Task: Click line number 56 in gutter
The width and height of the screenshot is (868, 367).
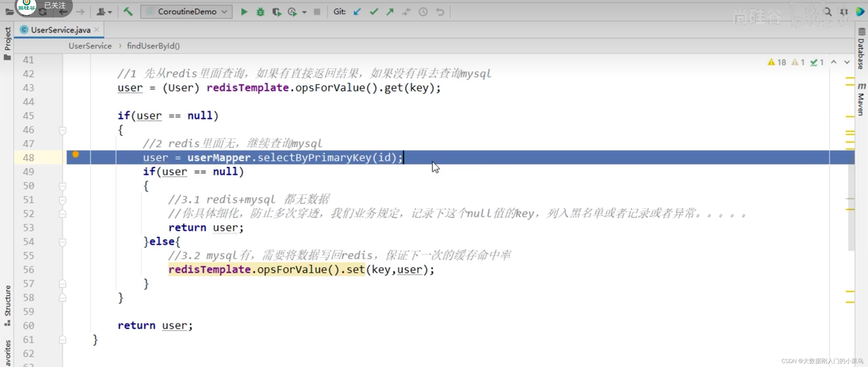Action: [29, 270]
